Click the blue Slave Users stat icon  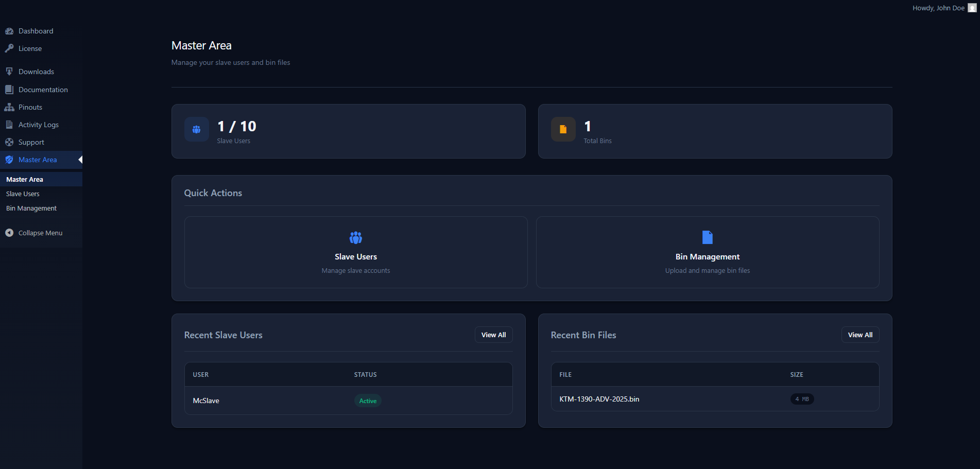tap(197, 129)
